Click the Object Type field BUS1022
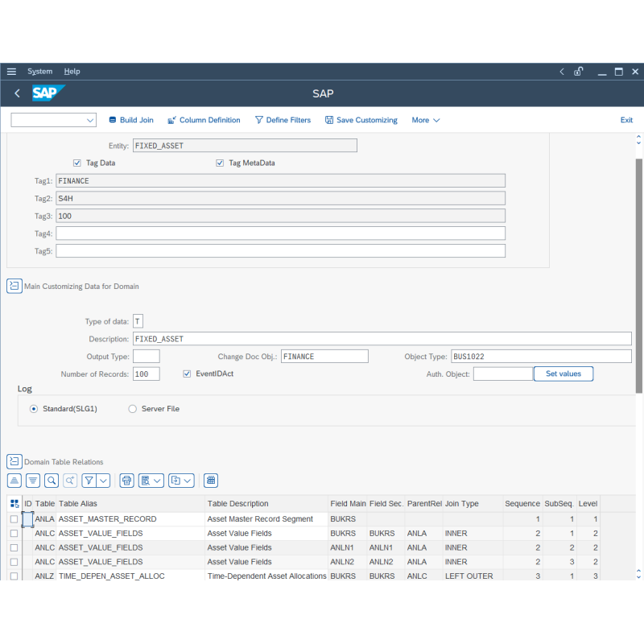This screenshot has height=644, width=644. tap(541, 357)
